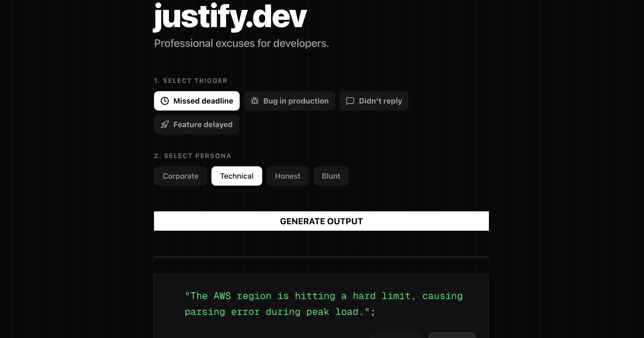Screen dimensions: 644x338
Task: Click the 'Professional excuses for developers' tagline
Action: (241, 43)
